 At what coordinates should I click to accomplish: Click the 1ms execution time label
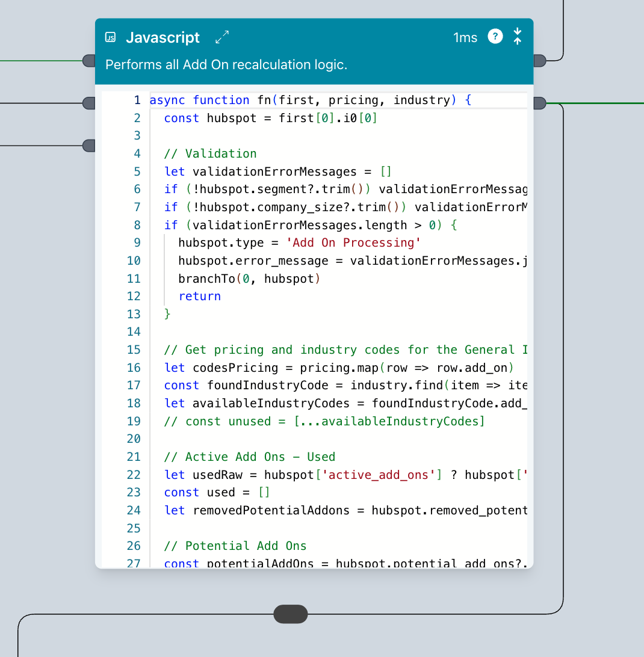tap(465, 37)
